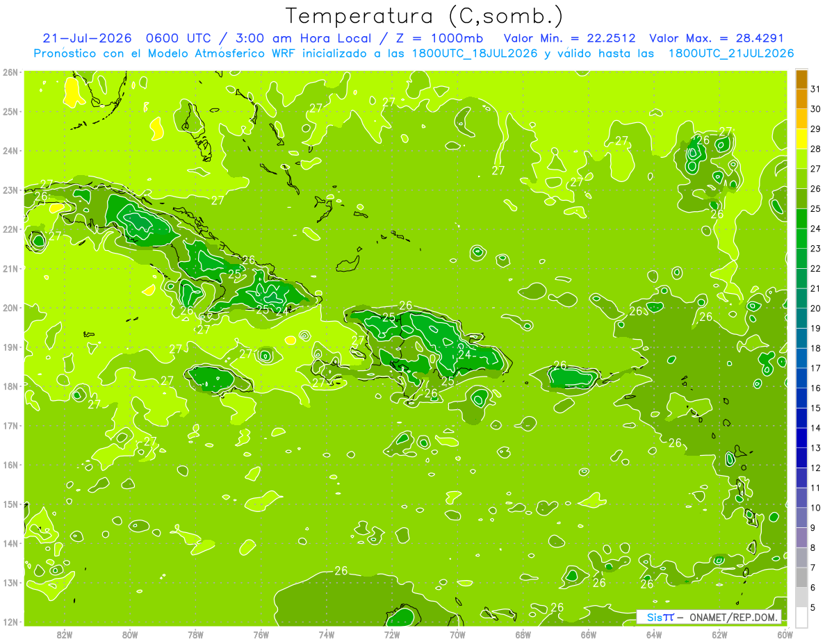Click the 24N latitude axis label
Screen dimensions: 834x644
tap(10, 151)
